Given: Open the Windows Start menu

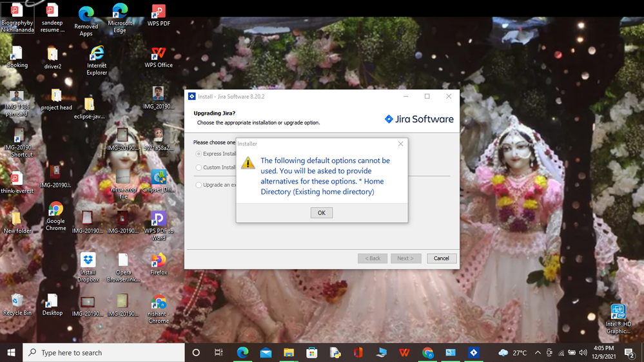Looking at the screenshot, I should [x=11, y=352].
